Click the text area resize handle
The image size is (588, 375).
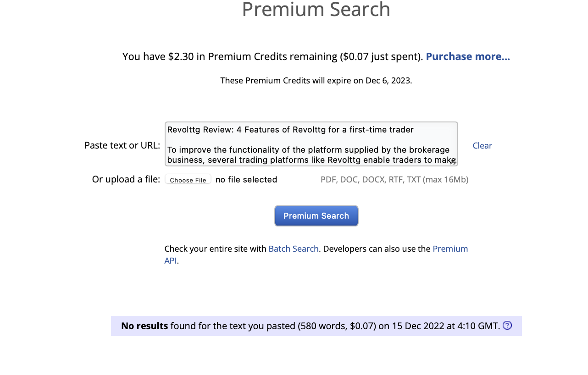click(x=454, y=162)
